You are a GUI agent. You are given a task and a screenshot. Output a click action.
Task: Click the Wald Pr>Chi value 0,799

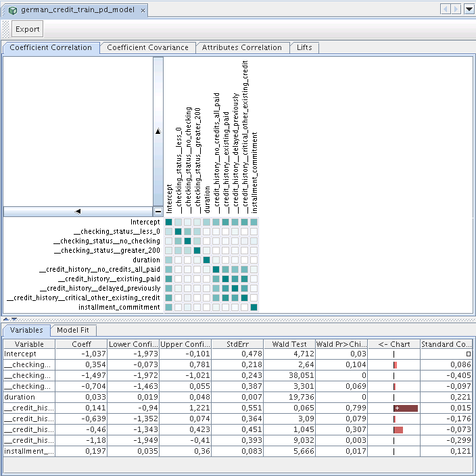356,408
